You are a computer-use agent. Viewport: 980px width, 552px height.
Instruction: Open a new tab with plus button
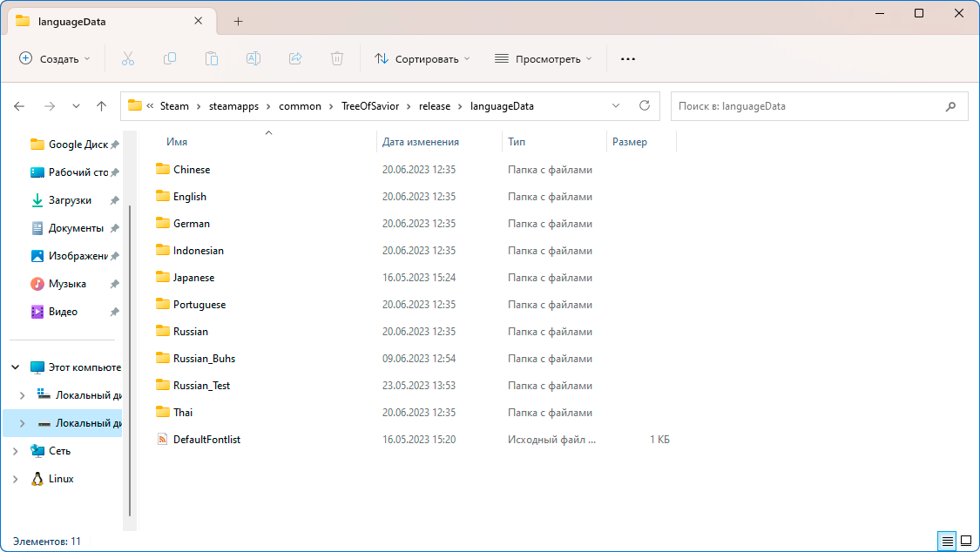238,21
